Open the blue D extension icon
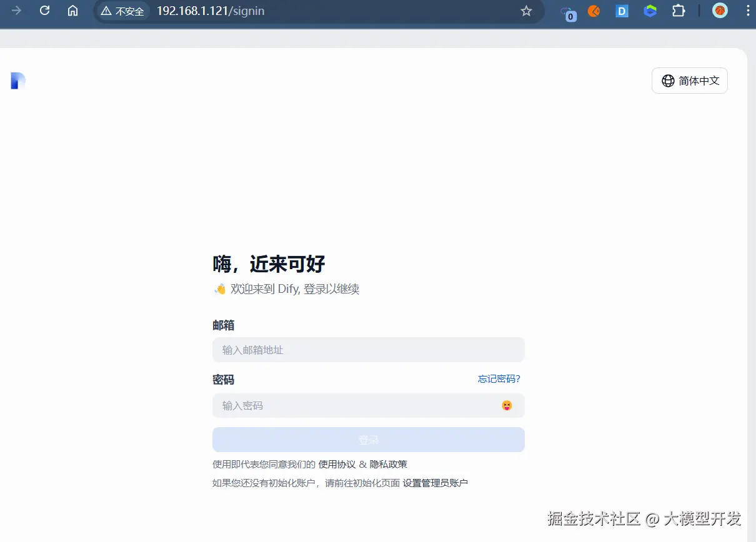The width and height of the screenshot is (756, 542). point(622,11)
